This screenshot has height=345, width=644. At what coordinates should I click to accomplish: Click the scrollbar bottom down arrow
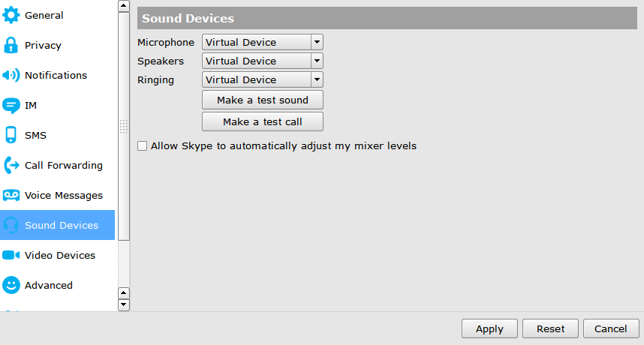tap(124, 304)
